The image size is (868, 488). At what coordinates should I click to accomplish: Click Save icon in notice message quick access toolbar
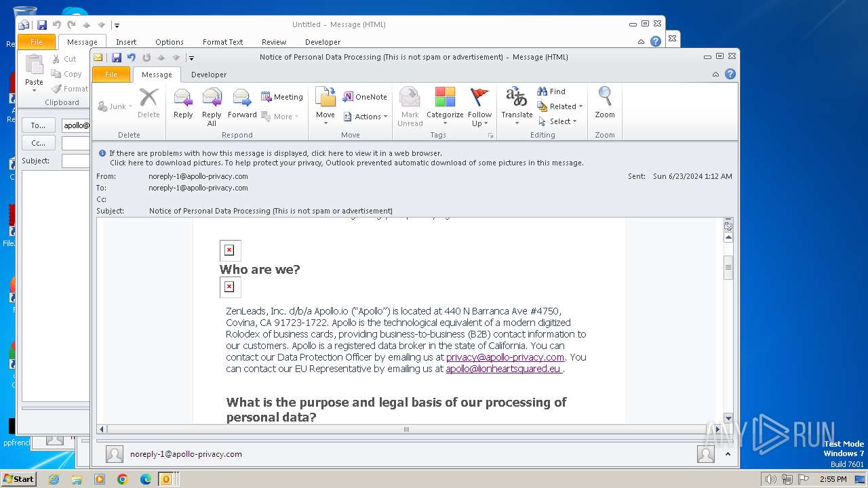coord(117,58)
